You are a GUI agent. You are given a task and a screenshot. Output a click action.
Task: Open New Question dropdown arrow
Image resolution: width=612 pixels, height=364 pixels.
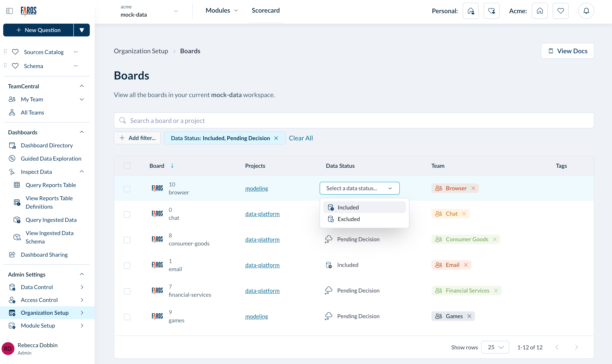pos(82,30)
